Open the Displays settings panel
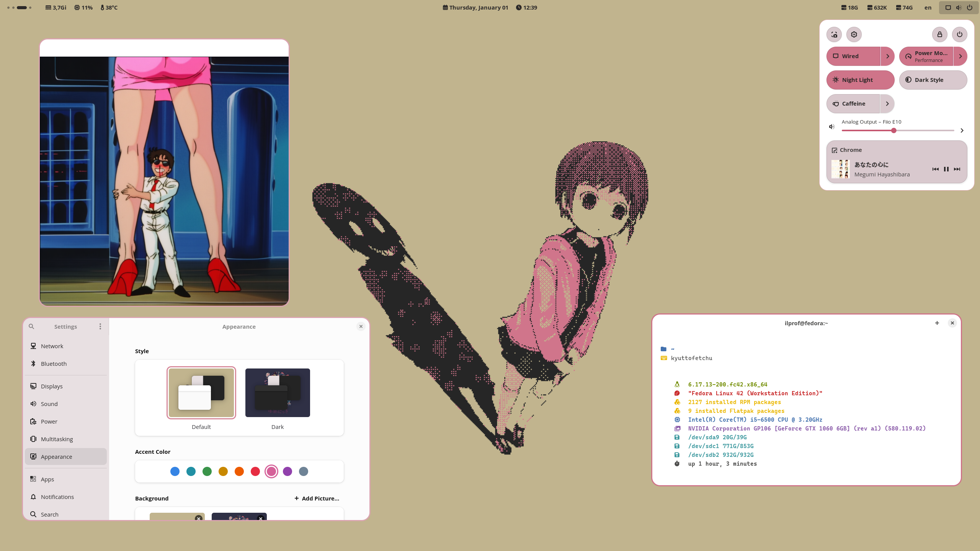 [52, 386]
